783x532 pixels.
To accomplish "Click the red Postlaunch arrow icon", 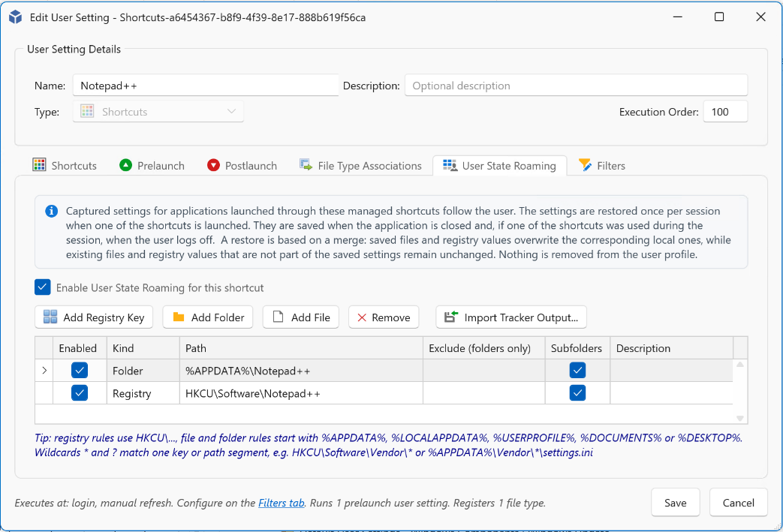I will [213, 164].
